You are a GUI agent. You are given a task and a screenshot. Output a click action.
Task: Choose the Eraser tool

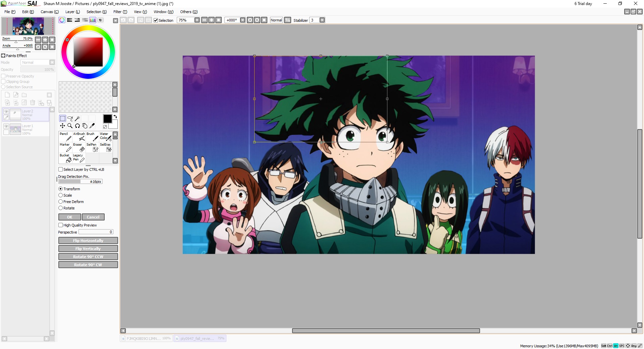[79, 147]
